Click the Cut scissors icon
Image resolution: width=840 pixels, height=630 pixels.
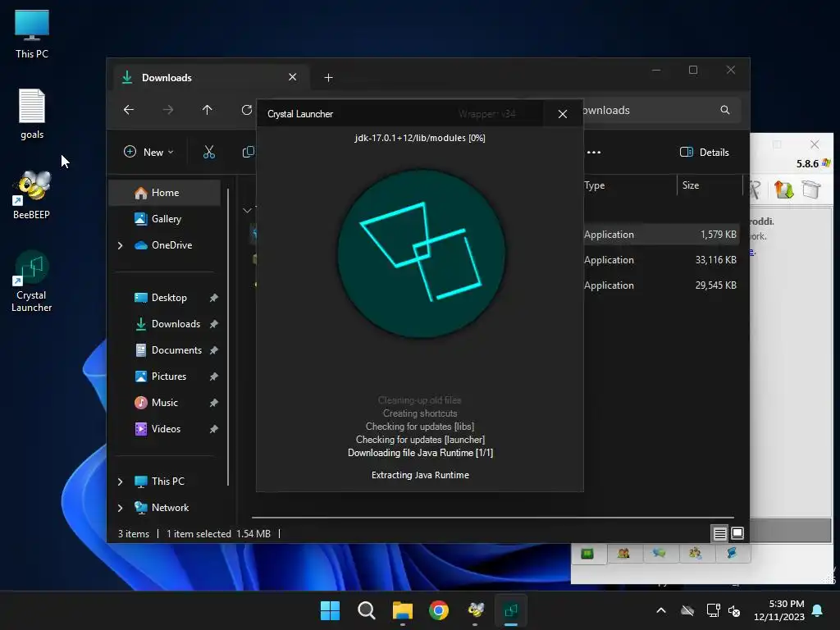tap(209, 152)
